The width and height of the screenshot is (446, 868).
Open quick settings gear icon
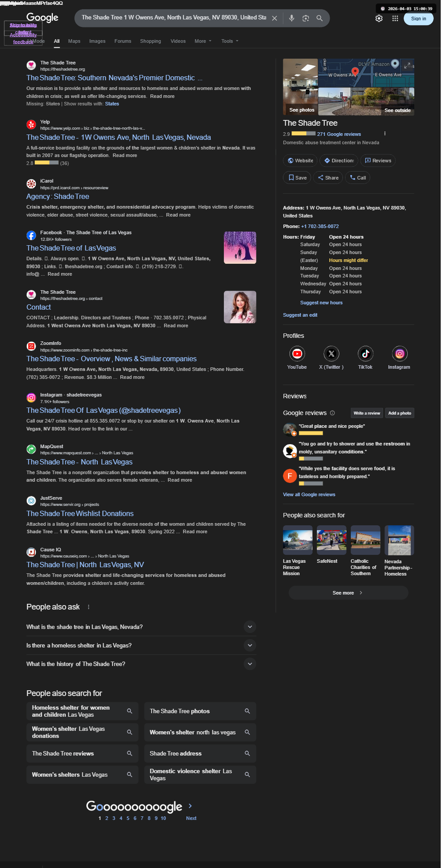tap(379, 19)
